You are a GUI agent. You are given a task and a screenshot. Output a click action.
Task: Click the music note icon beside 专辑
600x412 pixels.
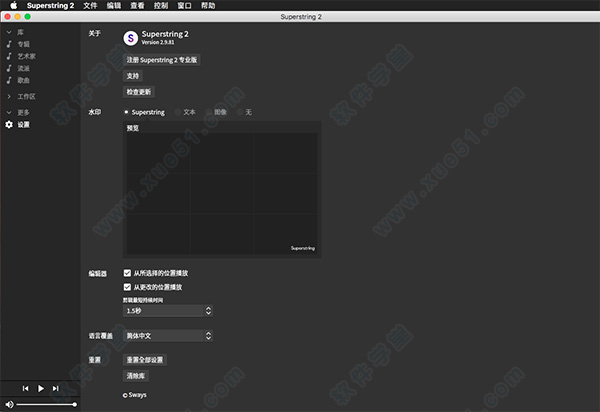coord(9,44)
